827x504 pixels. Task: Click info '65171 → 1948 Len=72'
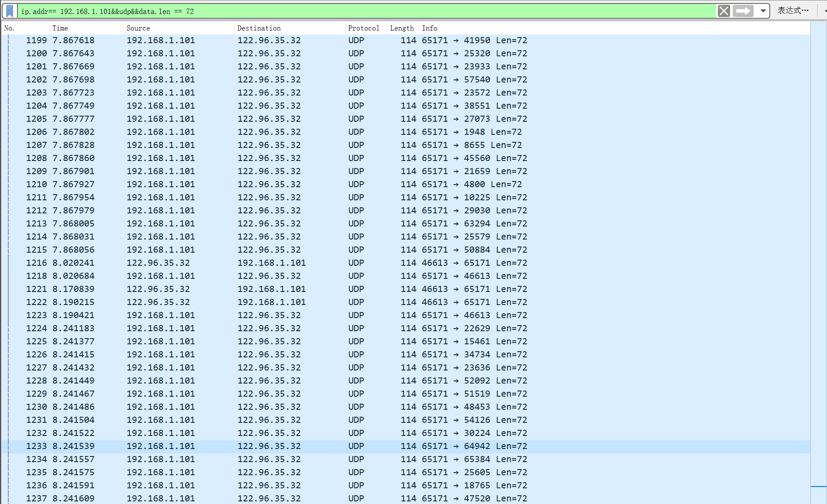472,132
